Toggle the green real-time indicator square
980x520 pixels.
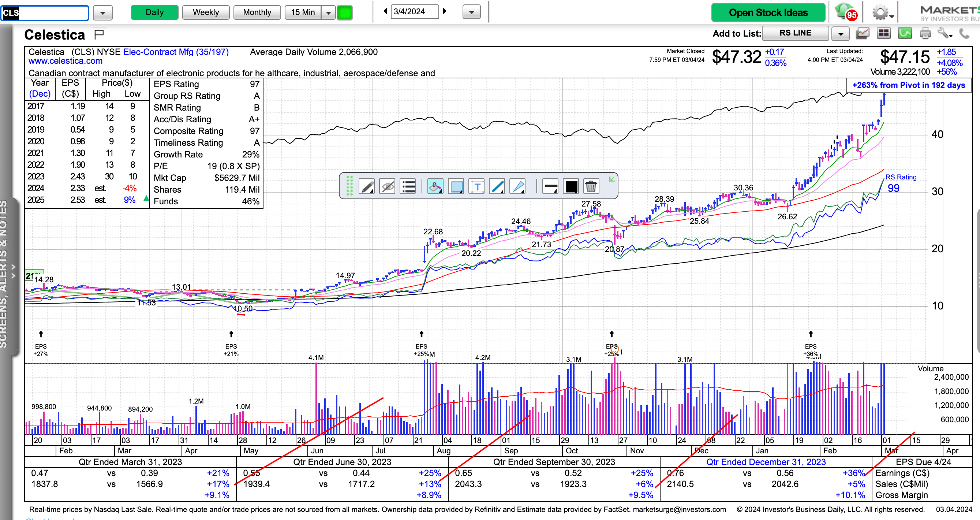(345, 12)
